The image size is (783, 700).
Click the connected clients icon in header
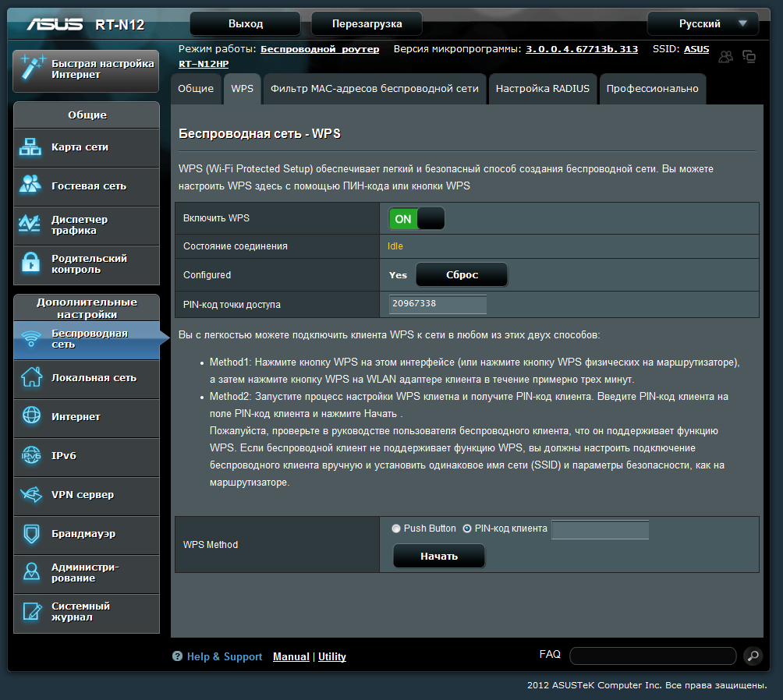click(725, 56)
